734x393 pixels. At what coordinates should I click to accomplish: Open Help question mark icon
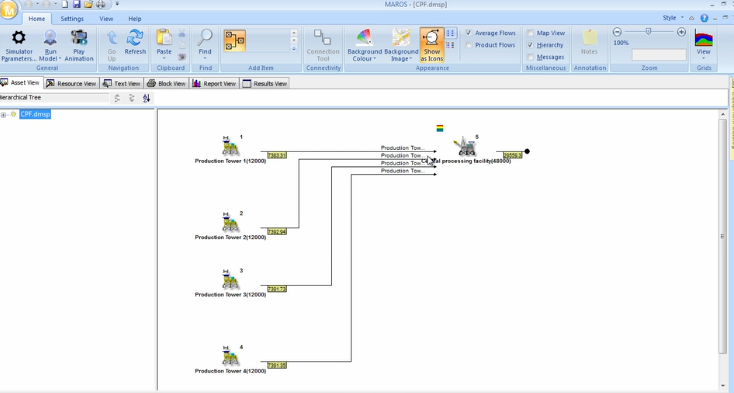[x=704, y=18]
